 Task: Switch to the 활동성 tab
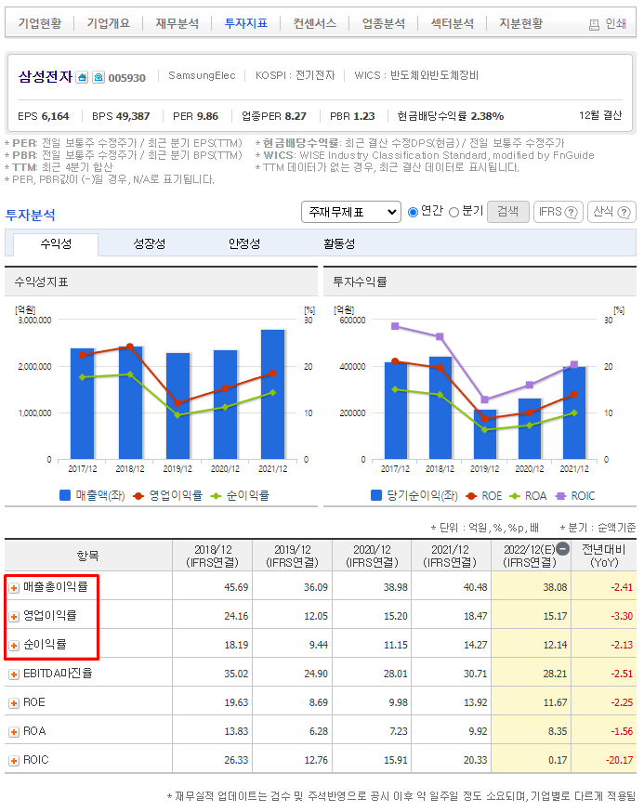click(339, 244)
